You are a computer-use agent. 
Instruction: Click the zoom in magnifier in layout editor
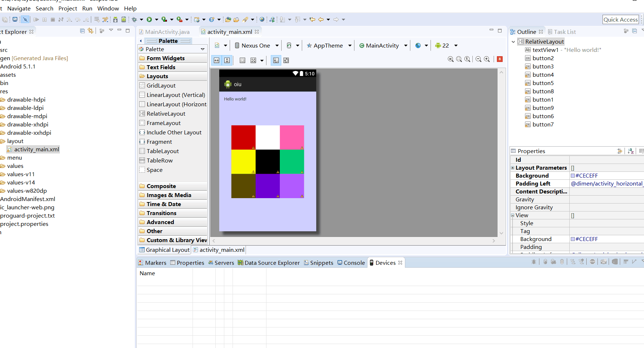pyautogui.click(x=487, y=59)
